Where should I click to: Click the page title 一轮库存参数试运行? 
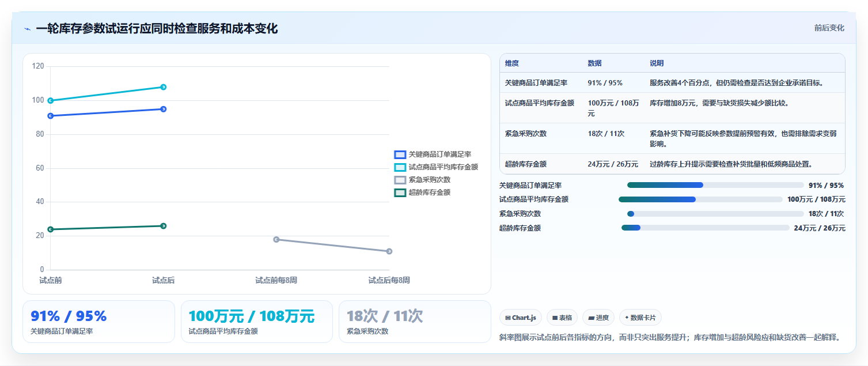[157, 28]
